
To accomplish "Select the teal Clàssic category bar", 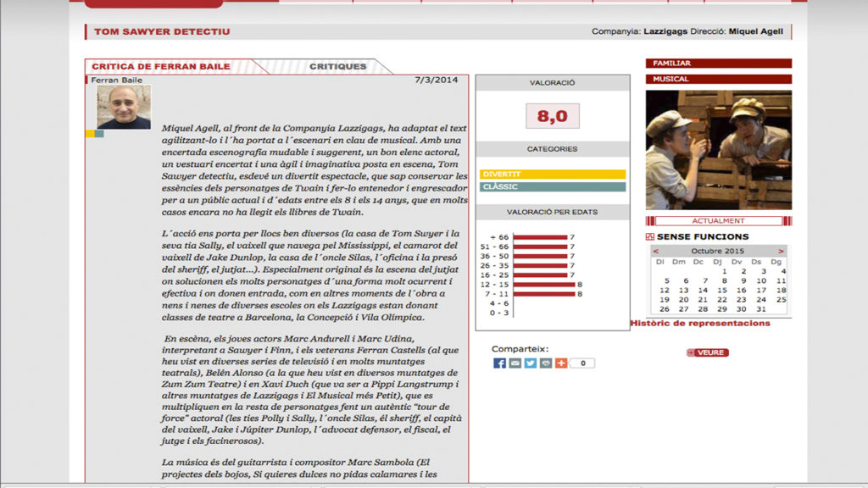I will point(552,186).
